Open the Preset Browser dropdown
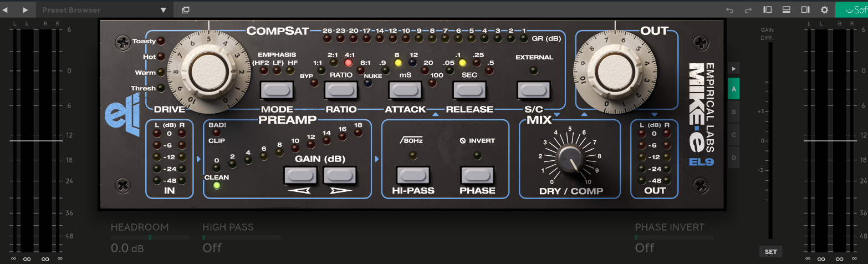Viewport: 868px width, 264px height. click(x=105, y=10)
